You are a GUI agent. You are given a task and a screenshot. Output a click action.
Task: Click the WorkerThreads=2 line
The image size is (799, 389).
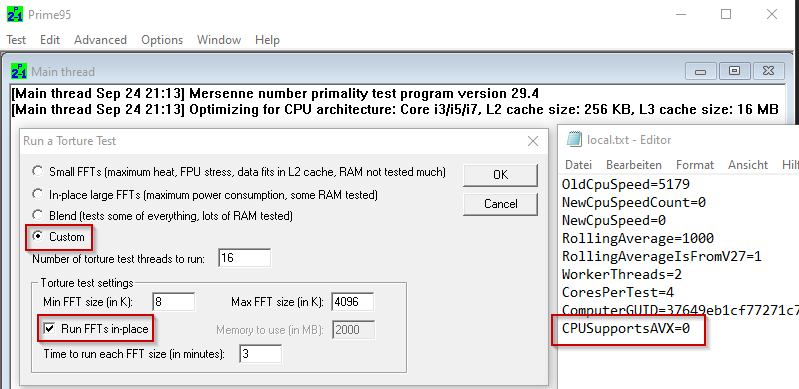point(622,274)
